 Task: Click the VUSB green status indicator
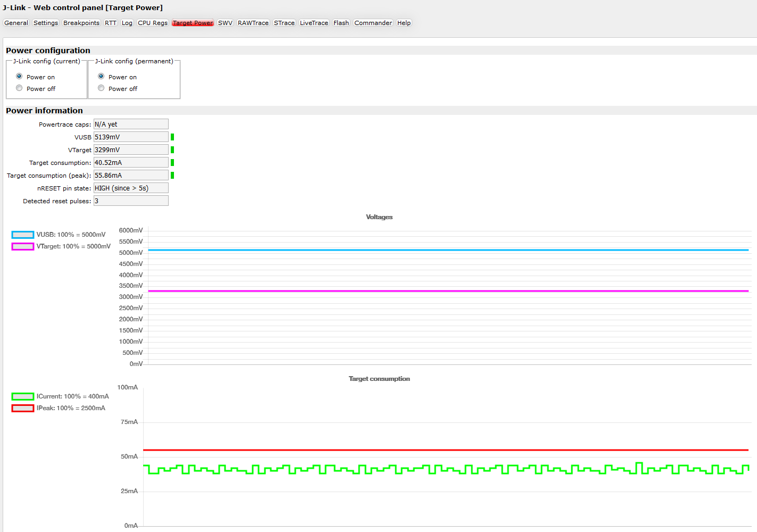[172, 137]
